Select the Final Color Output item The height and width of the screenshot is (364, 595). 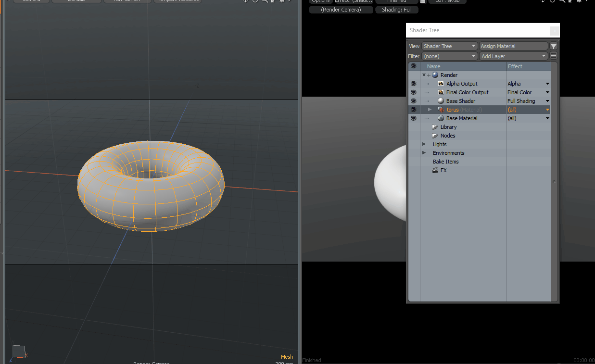[467, 92]
